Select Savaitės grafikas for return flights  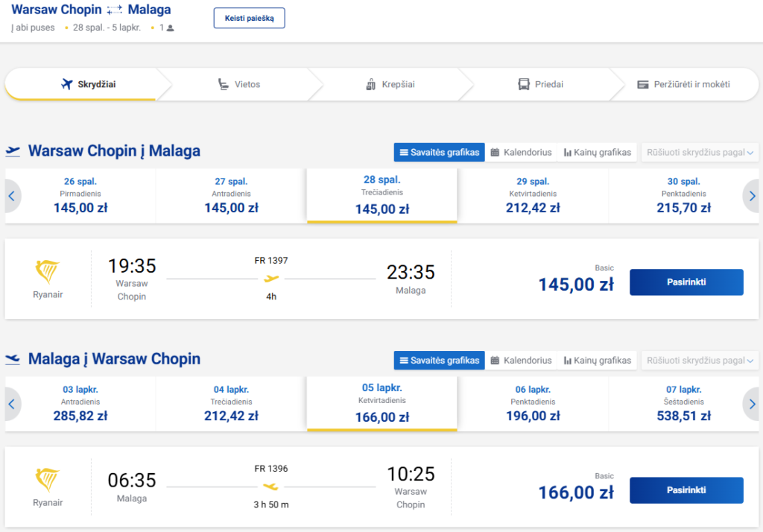440,360
